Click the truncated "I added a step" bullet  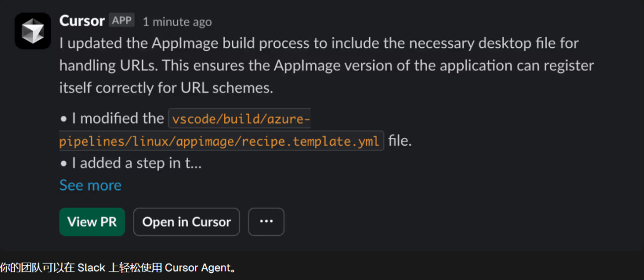pyautogui.click(x=136, y=163)
